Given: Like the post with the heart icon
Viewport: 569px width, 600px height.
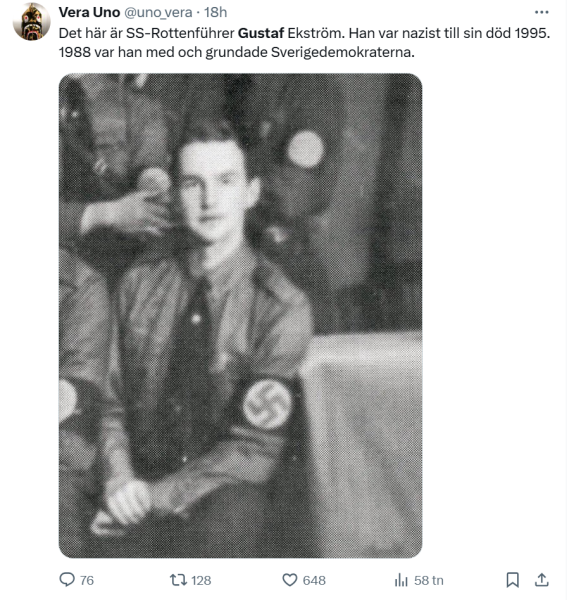Looking at the screenshot, I should point(290,580).
